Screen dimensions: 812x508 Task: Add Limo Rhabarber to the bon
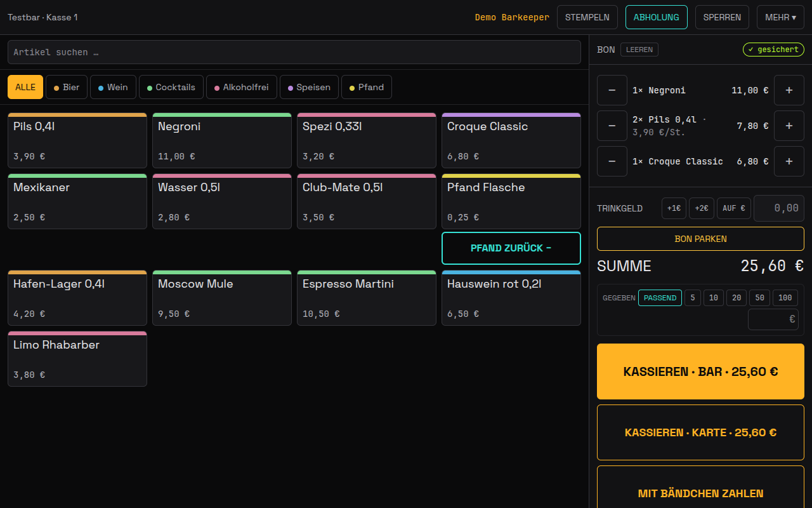[x=77, y=359]
